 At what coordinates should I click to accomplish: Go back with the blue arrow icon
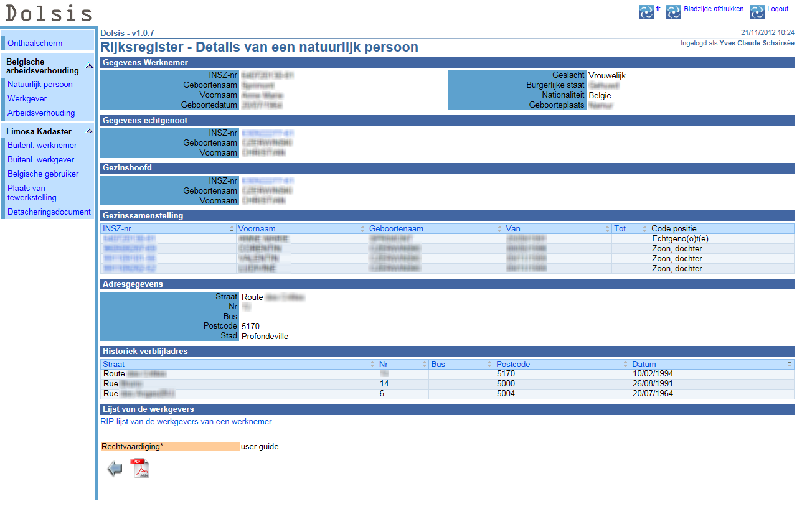115,469
